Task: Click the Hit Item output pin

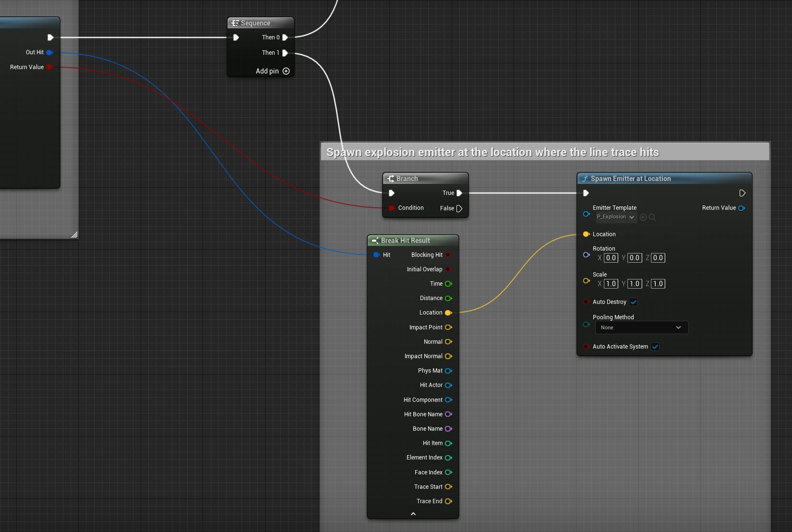Action: coord(449,443)
